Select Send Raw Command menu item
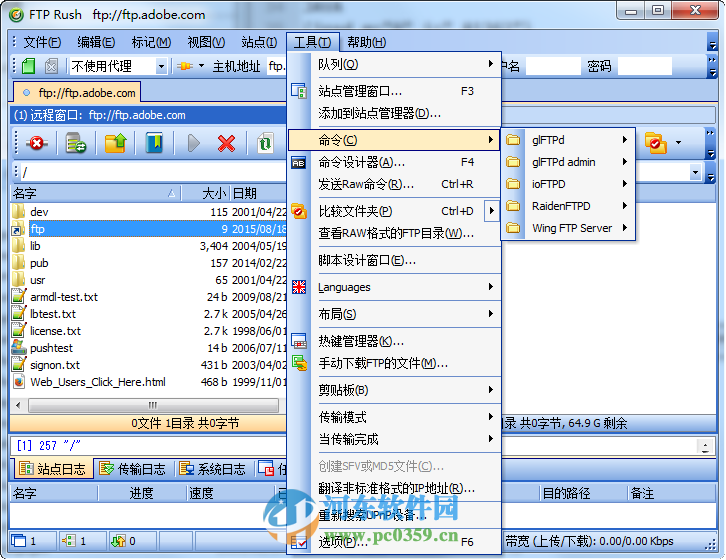The width and height of the screenshot is (726, 560). (394, 184)
